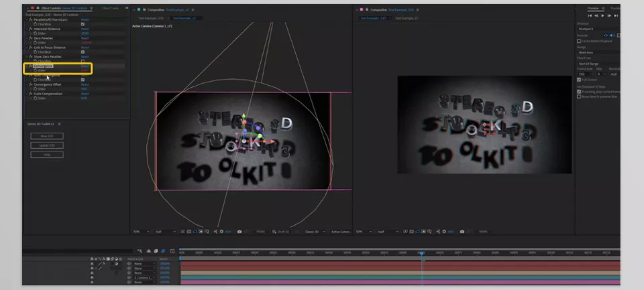
Task: Open the S.Camera 1 parent dropdown in timeline
Action: tap(145, 277)
